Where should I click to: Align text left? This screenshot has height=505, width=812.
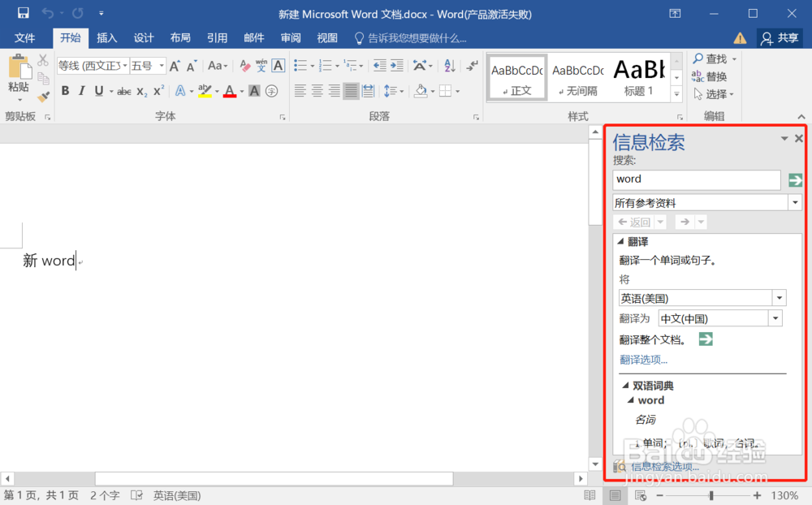click(300, 91)
